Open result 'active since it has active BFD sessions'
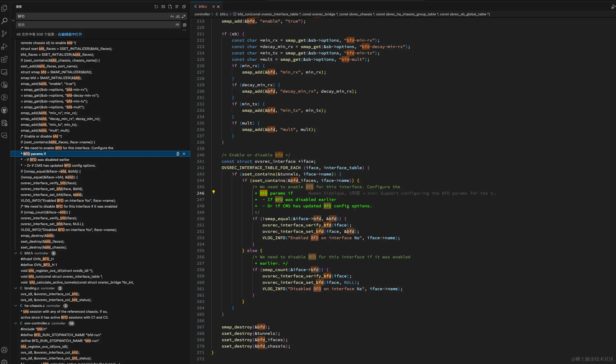Viewport: 616px width, 364px height. pos(65,317)
